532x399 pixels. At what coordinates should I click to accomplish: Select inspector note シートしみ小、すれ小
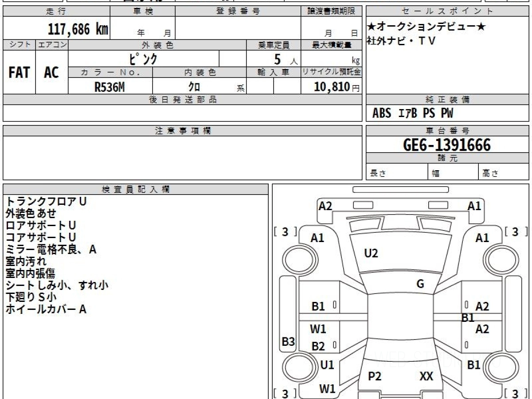tap(57, 285)
